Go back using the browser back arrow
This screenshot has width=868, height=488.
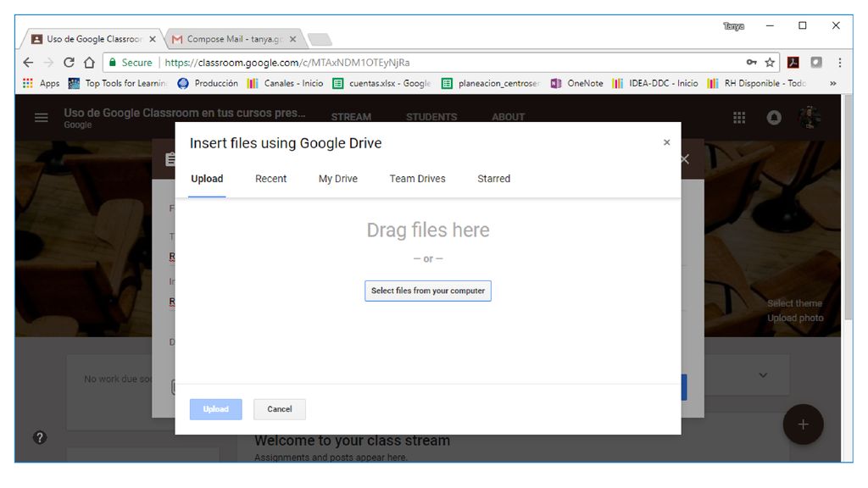click(28, 63)
